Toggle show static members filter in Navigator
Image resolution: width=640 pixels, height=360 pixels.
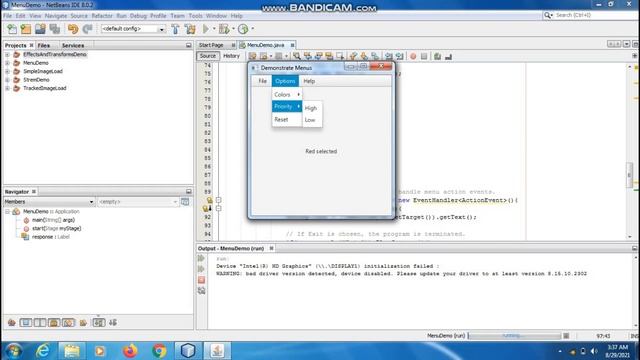tap(40, 322)
